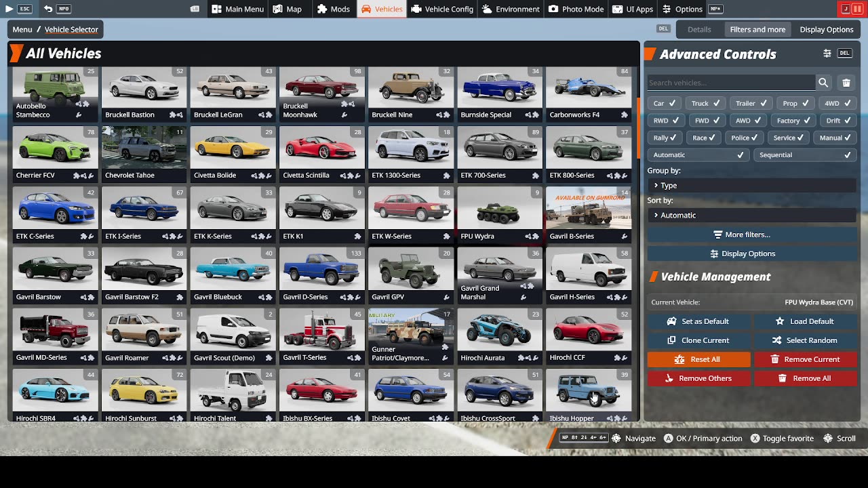Screen dimensions: 868x488
Task: Click the More filters list icon
Action: point(717,235)
